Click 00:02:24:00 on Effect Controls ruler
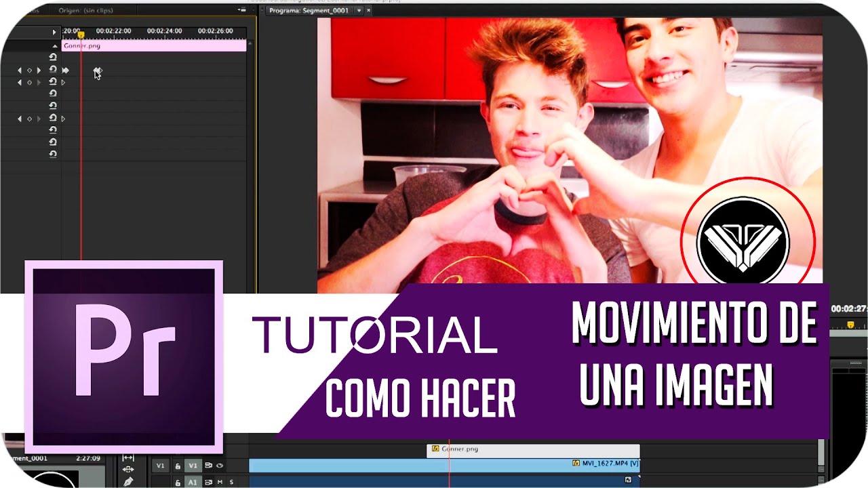 (164, 31)
